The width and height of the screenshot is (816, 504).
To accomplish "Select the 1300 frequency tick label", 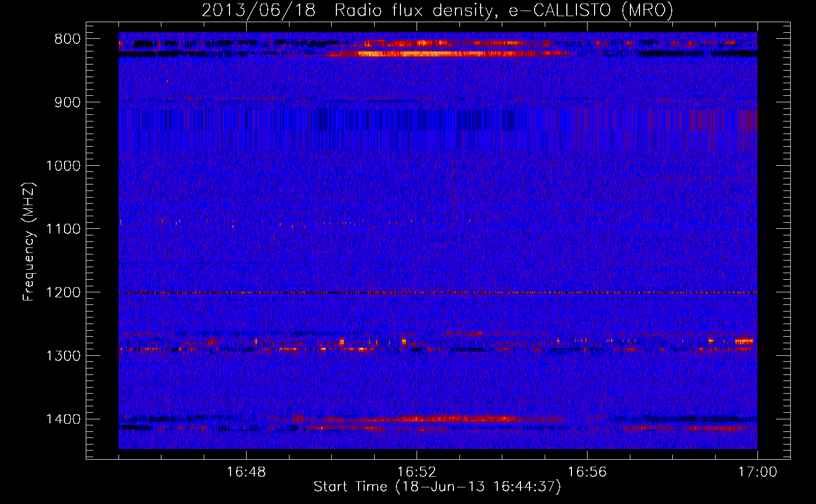I will 64,356.
